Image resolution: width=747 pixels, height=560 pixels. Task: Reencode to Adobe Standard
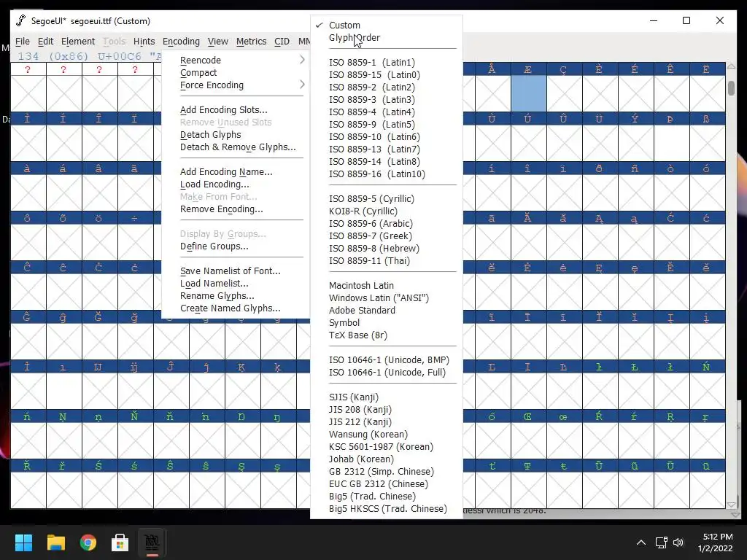pos(362,310)
